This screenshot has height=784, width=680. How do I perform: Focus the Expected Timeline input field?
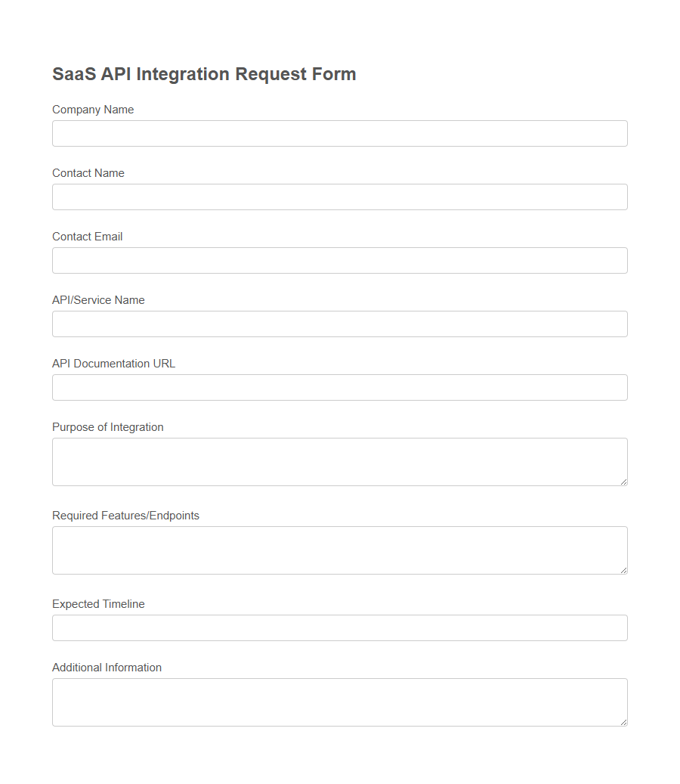(339, 628)
